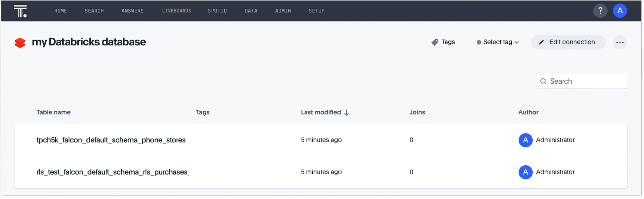The height and width of the screenshot is (199, 644).
Task: Click the ThoughtSpot logo icon
Action: [20, 11]
